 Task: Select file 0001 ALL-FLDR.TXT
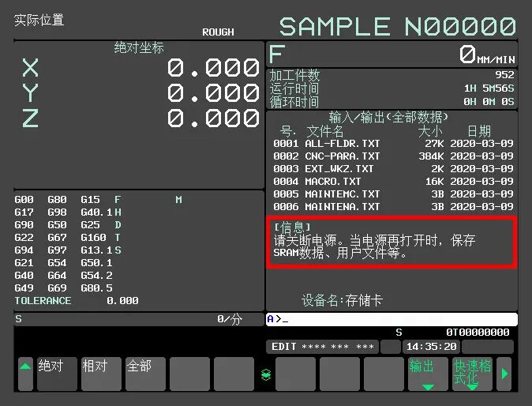393,144
